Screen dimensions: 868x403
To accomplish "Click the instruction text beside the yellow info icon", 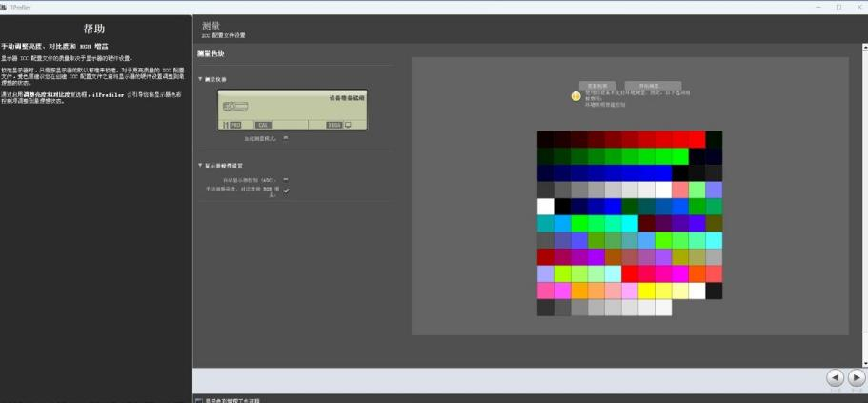I will coord(638,98).
